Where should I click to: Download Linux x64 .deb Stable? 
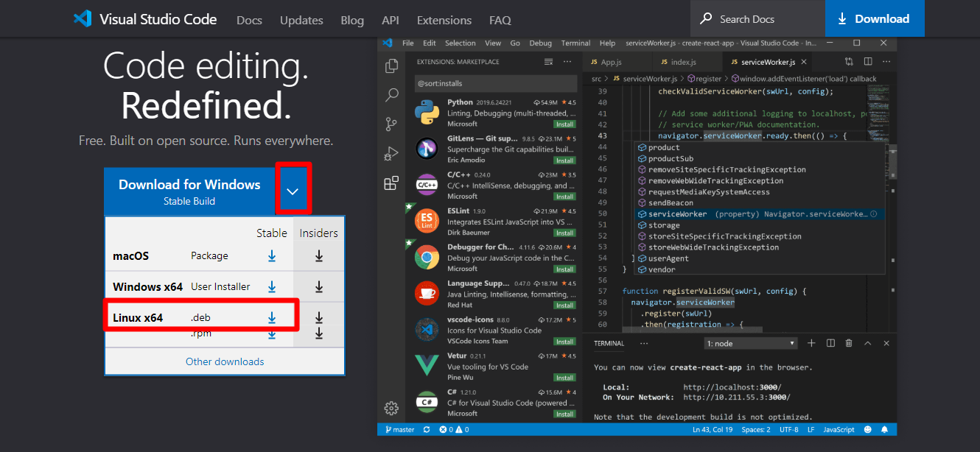click(272, 318)
